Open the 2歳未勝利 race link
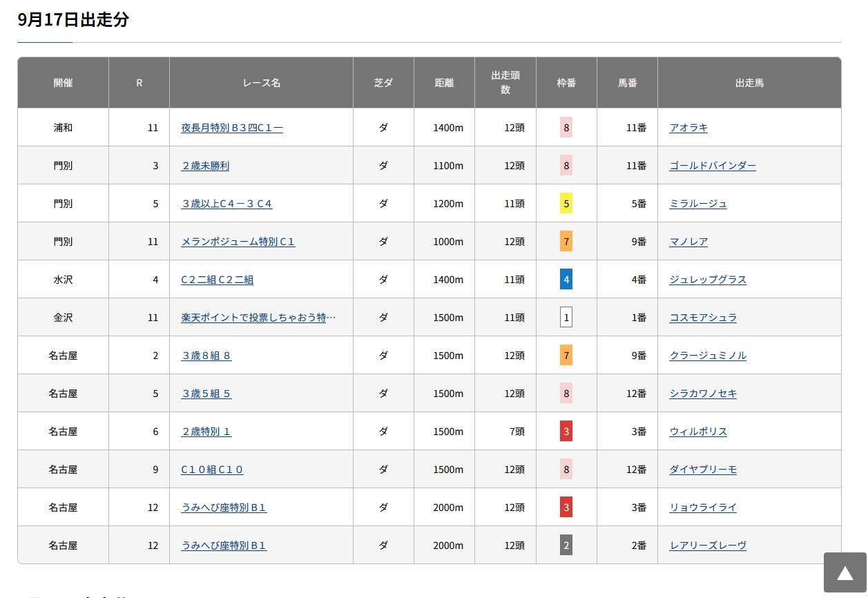 click(x=205, y=166)
